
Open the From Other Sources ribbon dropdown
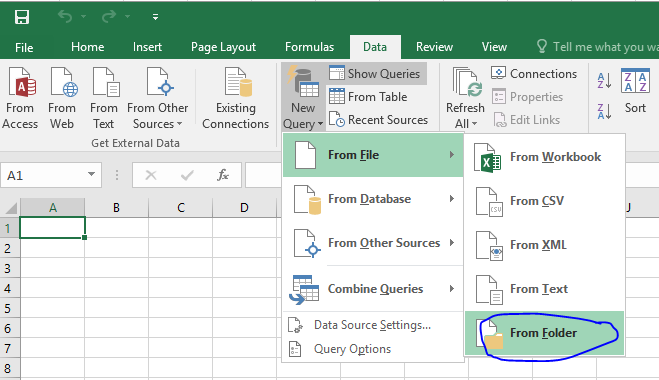158,98
